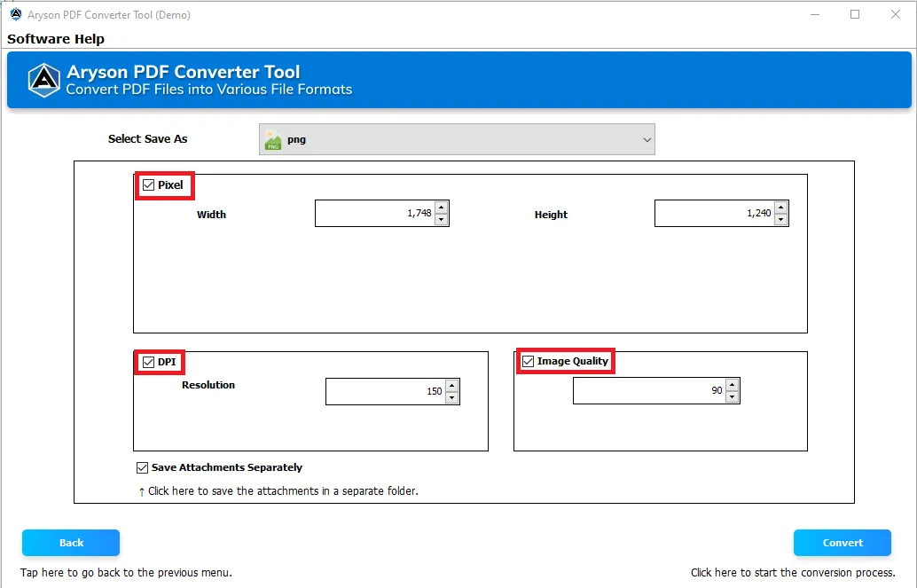The width and height of the screenshot is (917, 588).
Task: Click the Aryson logo in the blue banner
Action: (x=44, y=80)
